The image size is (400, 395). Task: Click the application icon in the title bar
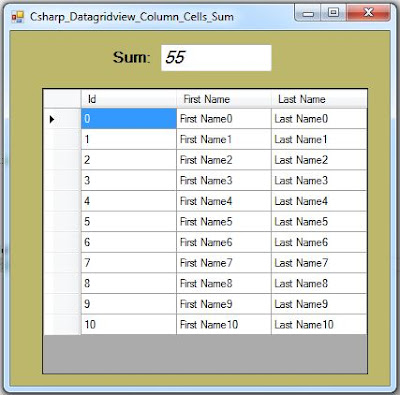click(x=18, y=16)
